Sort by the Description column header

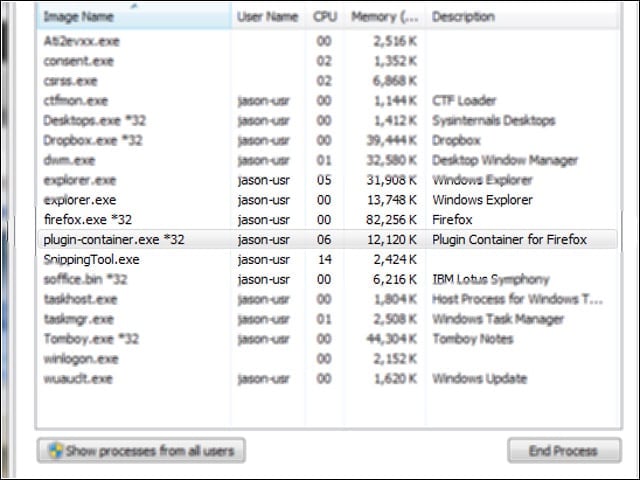pos(522,16)
